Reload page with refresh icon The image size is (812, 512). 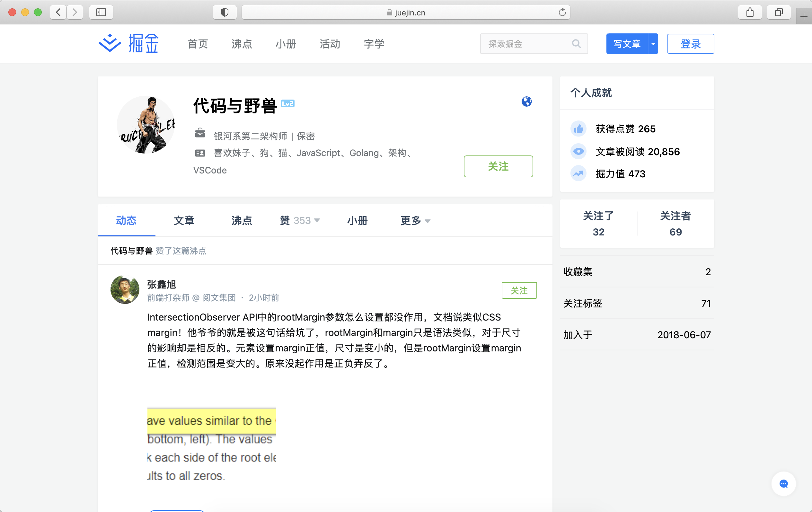(562, 13)
